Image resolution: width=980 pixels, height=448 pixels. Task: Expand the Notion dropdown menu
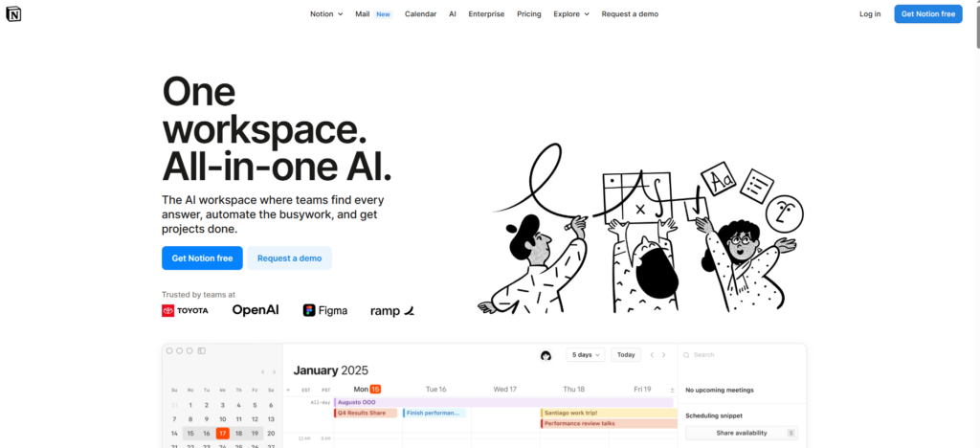326,14
